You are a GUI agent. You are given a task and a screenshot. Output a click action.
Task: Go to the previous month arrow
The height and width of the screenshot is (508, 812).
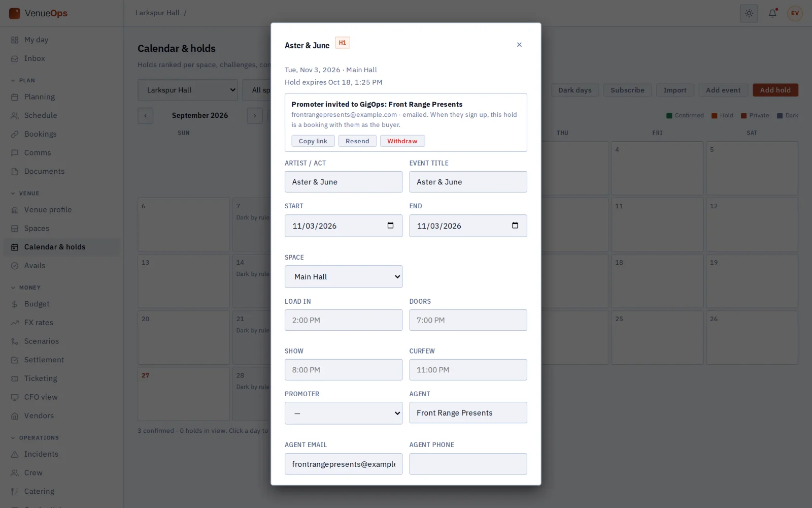coord(145,116)
